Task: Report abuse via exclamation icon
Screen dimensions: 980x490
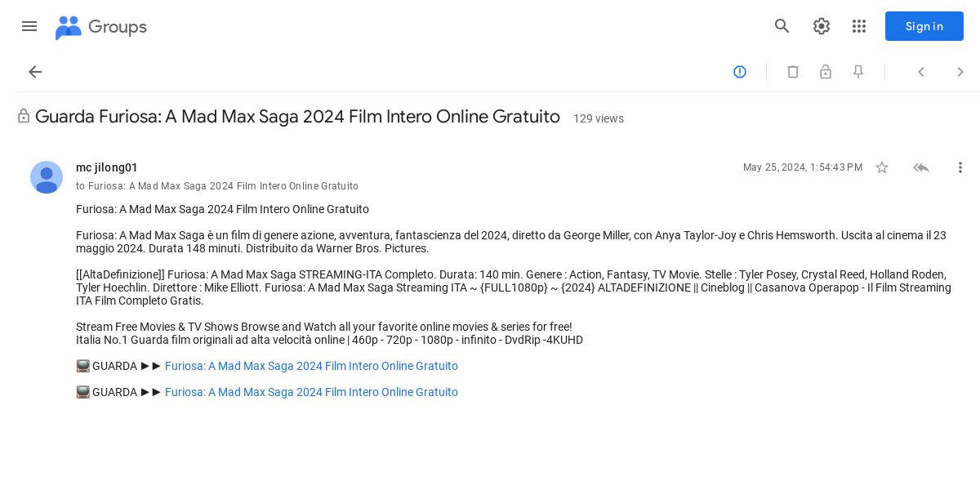Action: [740, 72]
